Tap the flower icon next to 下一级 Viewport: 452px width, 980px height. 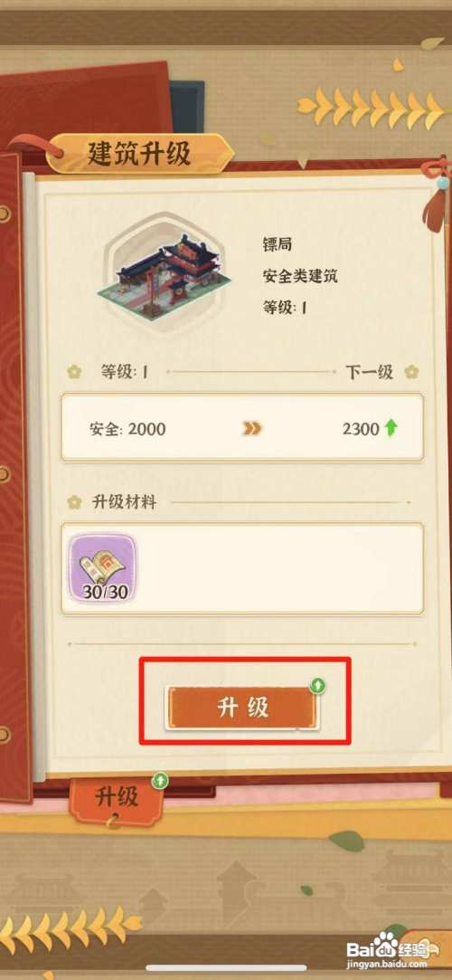(411, 373)
